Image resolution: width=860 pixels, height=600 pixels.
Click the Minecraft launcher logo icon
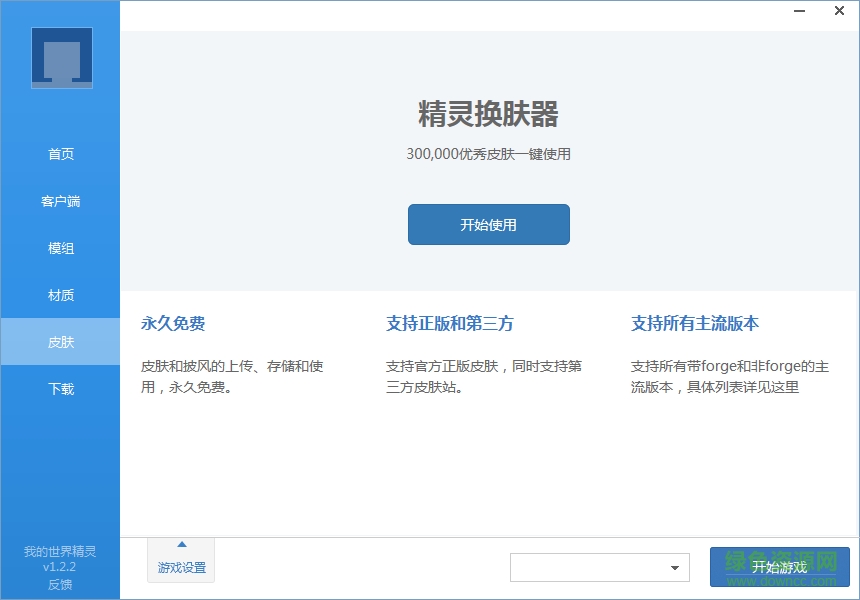[x=60, y=57]
